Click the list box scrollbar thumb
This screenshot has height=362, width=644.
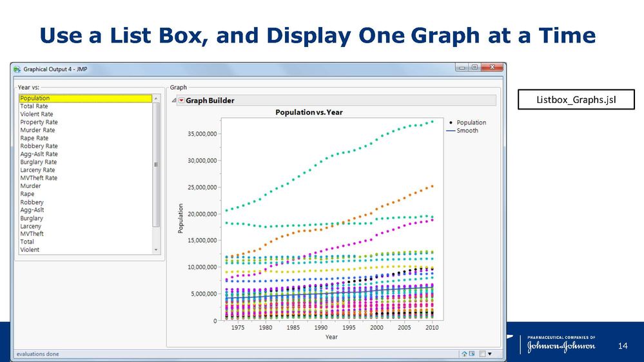156,165
